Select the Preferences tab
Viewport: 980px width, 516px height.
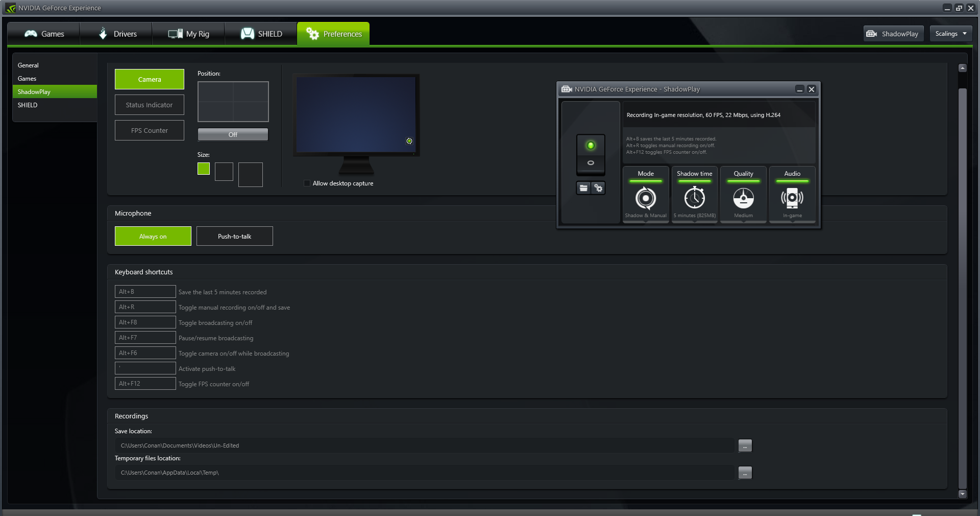tap(333, 34)
